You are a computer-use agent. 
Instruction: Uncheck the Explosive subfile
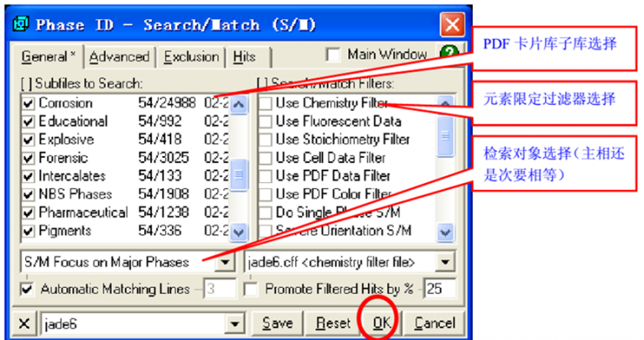(x=28, y=140)
